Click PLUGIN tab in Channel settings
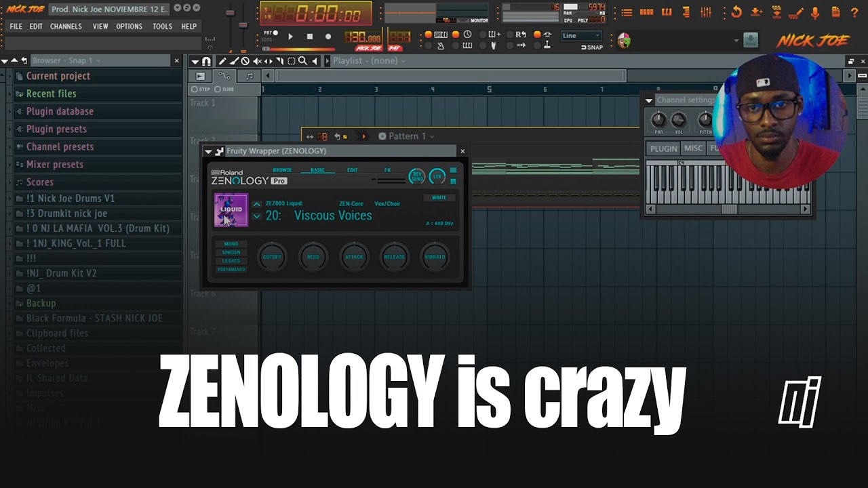 coord(663,148)
